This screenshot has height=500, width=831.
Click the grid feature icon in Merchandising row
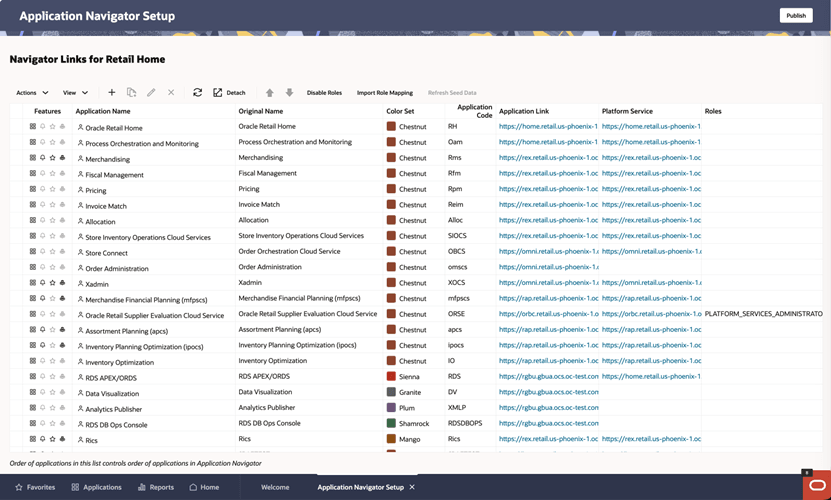(33, 157)
